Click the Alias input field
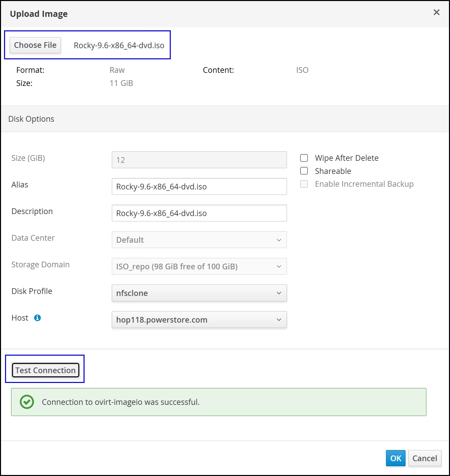Image resolution: width=450 pixels, height=476 pixels. [x=199, y=186]
